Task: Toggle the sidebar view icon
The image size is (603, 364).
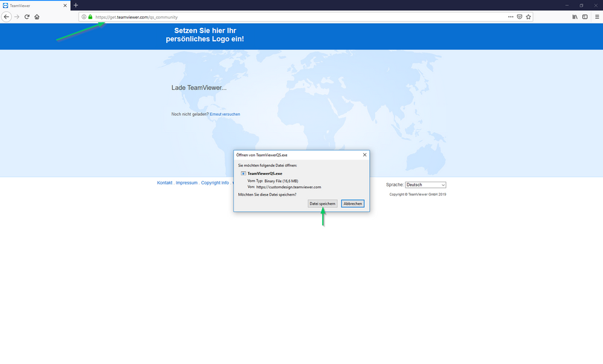Action: [585, 17]
